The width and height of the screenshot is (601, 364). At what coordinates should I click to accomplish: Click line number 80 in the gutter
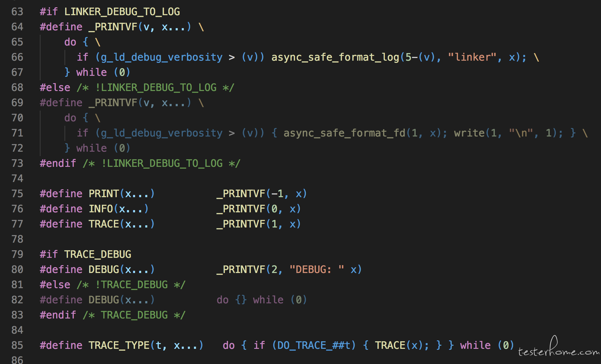(x=17, y=270)
